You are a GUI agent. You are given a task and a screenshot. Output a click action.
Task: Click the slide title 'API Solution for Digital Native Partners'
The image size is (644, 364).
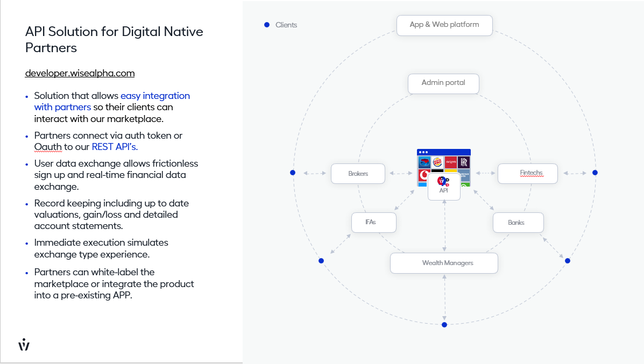coord(114,39)
